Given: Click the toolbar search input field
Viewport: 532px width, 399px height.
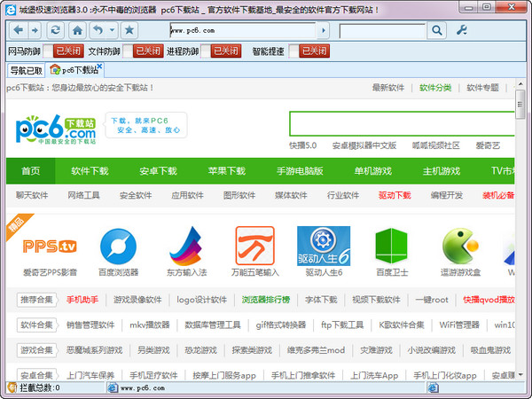Looking at the screenshot, I should 382,31.
